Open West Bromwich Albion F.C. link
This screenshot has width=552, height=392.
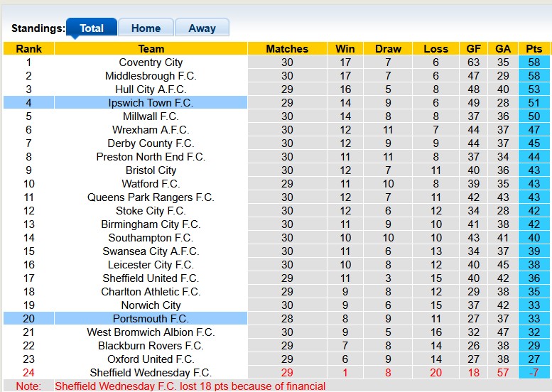151,332
